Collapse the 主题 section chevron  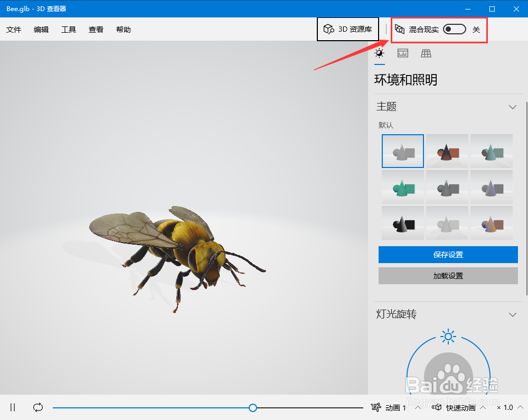[x=513, y=107]
